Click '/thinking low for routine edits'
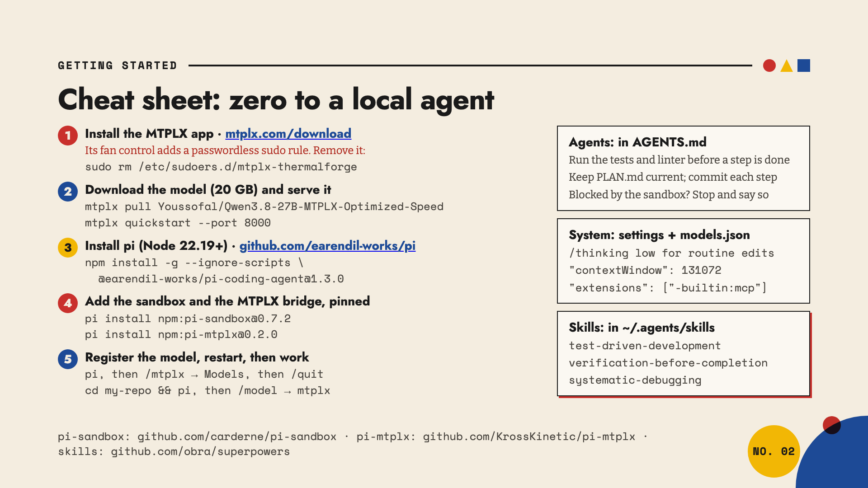The width and height of the screenshot is (868, 488). [x=671, y=253]
